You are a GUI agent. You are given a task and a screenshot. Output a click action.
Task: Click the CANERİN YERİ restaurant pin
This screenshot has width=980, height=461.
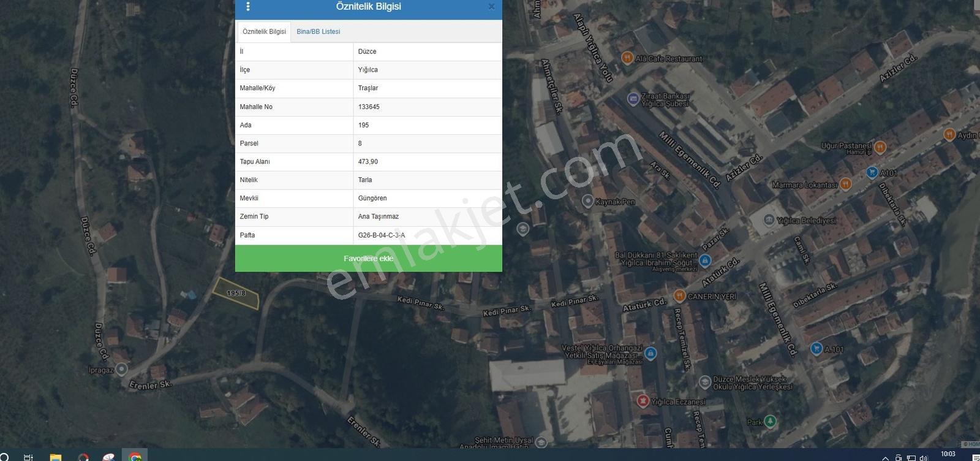pos(679,296)
